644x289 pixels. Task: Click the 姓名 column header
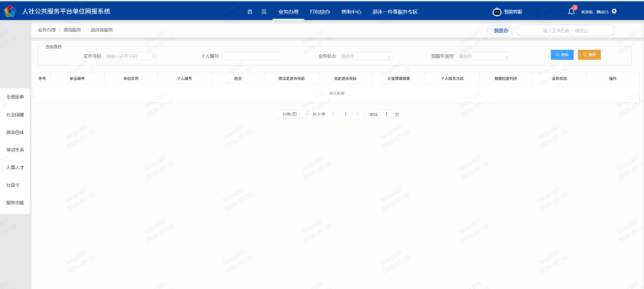coord(238,78)
